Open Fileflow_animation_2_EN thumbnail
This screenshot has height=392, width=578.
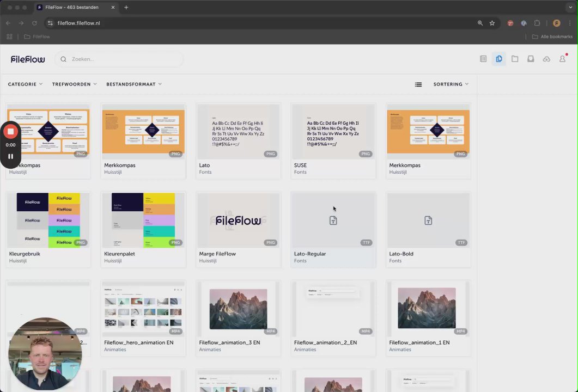pos(333,309)
